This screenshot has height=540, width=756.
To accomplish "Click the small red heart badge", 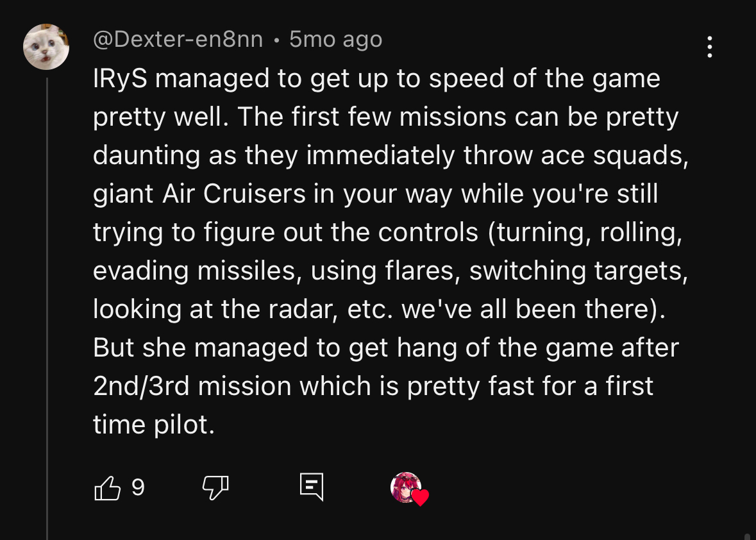I will pyautogui.click(x=420, y=498).
